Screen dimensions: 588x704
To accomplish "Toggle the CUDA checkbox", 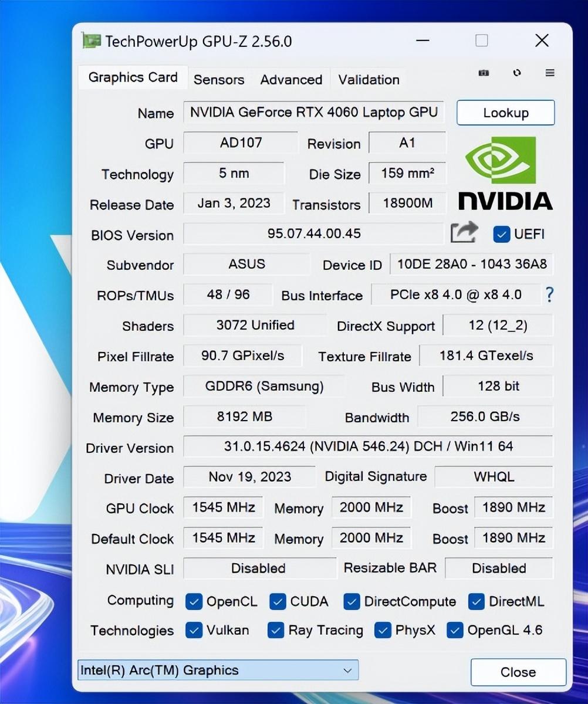I will [x=278, y=601].
